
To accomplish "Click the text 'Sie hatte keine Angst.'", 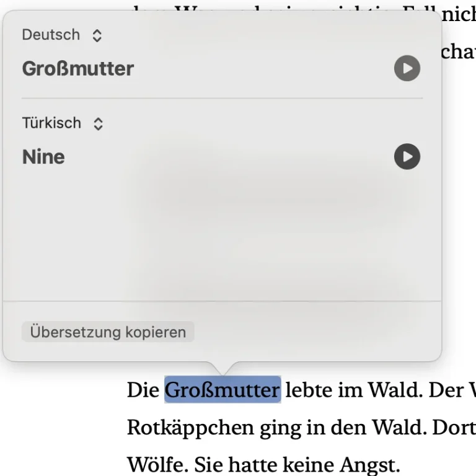I will [x=297, y=465].
